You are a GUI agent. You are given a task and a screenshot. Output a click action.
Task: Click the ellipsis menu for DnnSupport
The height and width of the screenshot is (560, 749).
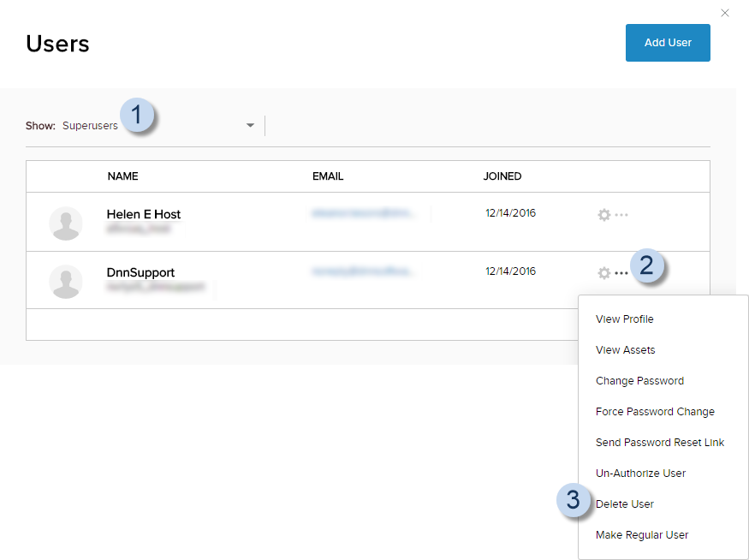click(x=621, y=273)
